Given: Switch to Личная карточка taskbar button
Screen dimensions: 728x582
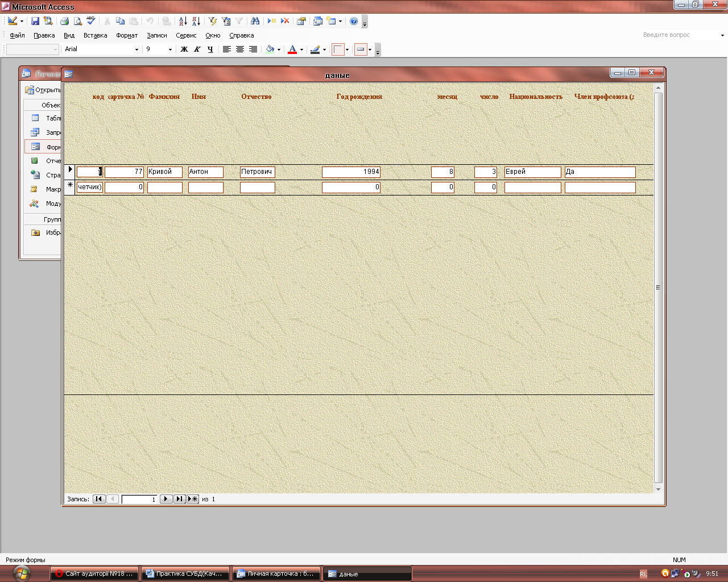Looking at the screenshot, I should pyautogui.click(x=276, y=573).
